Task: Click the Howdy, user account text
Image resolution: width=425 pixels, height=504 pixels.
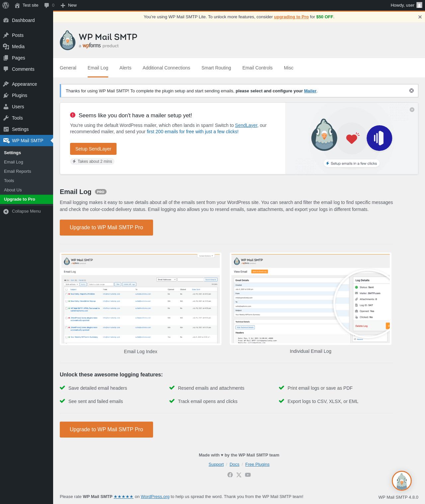Action: click(402, 5)
